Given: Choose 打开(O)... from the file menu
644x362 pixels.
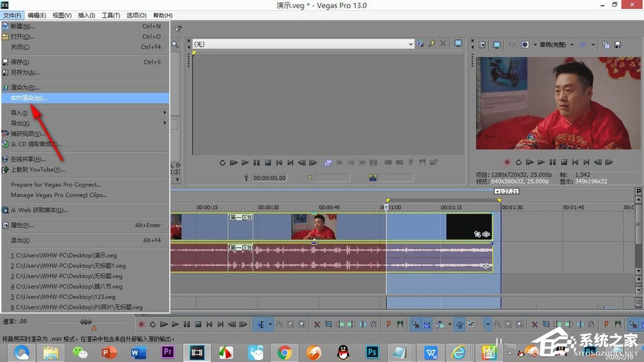Looking at the screenshot, I should click(x=86, y=37).
